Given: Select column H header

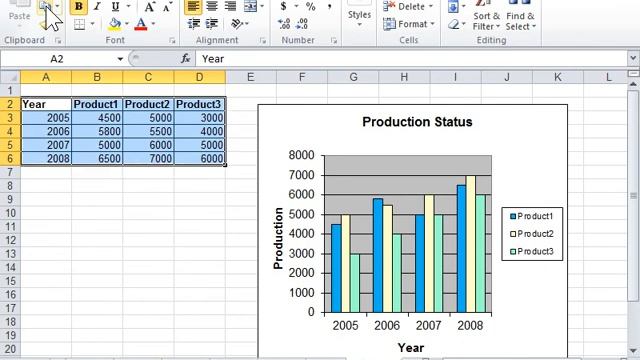Looking at the screenshot, I should 404,77.
